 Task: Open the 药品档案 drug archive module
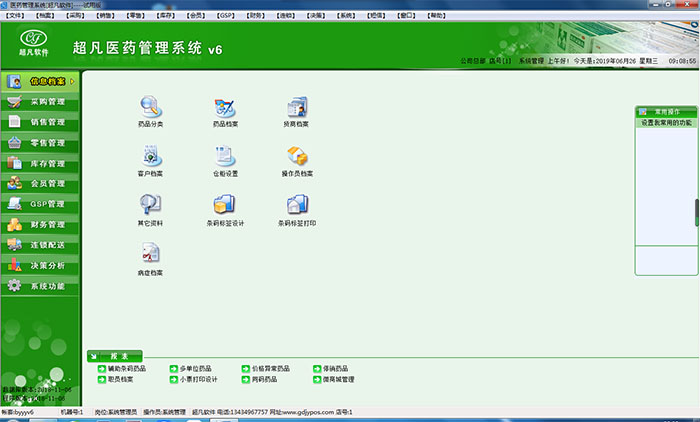click(x=225, y=112)
